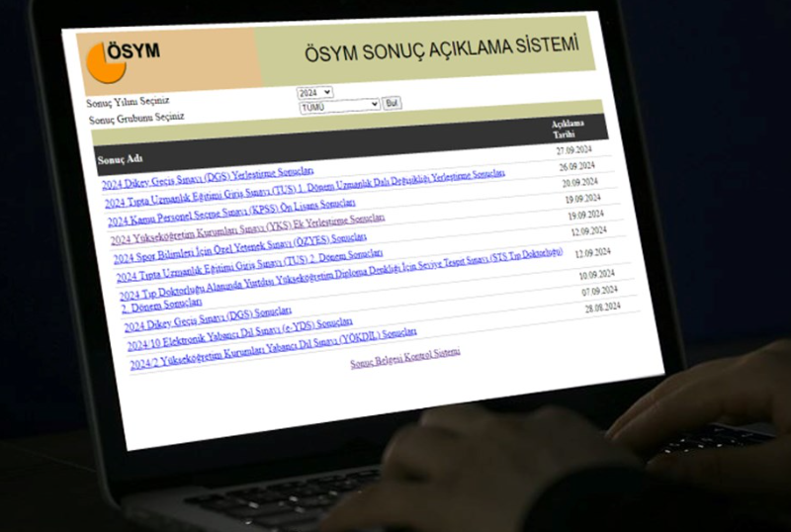Open the result group dropdown TÜMÜ
The height and width of the screenshot is (532, 791).
[x=339, y=106]
